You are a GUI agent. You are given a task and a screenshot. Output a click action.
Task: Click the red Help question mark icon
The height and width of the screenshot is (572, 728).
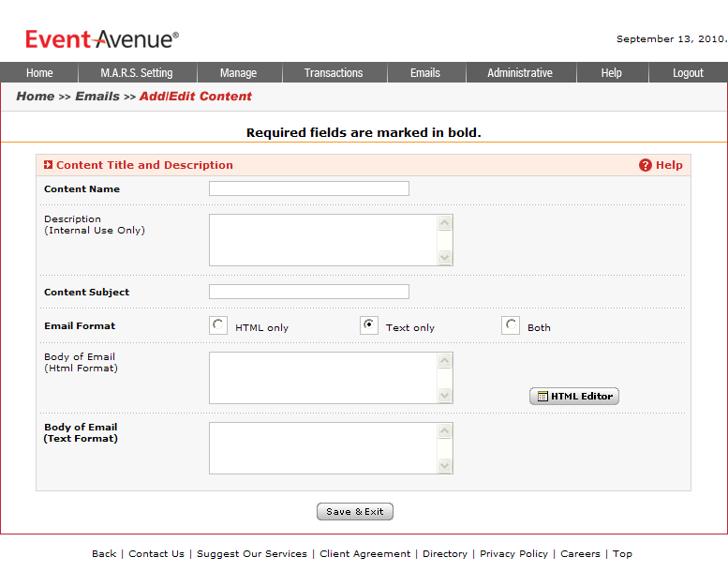tap(645, 165)
